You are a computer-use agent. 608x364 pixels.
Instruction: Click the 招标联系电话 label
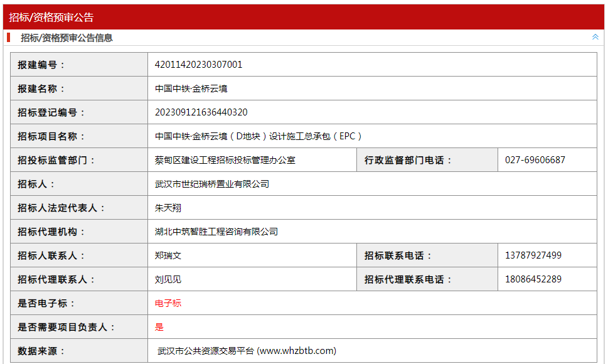pyautogui.click(x=398, y=256)
